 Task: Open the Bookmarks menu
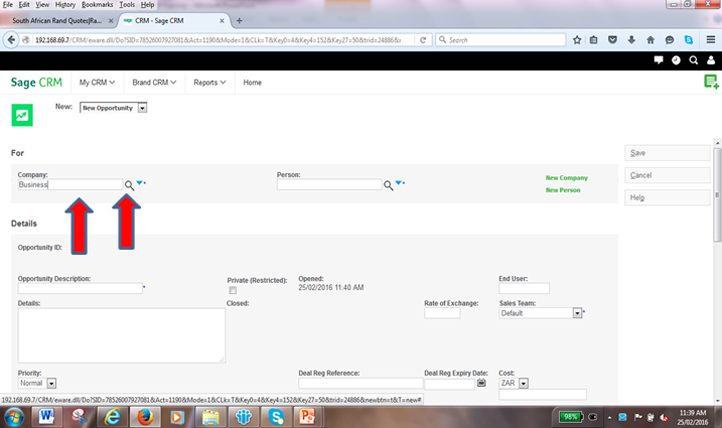(x=97, y=5)
